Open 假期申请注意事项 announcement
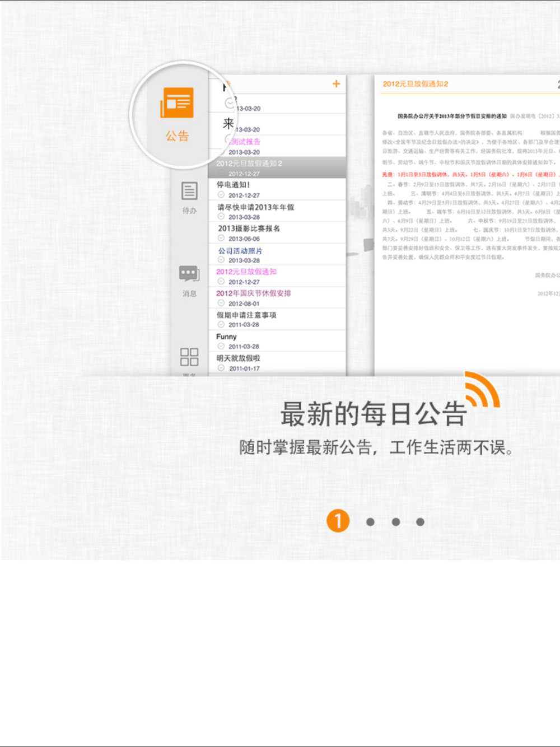Viewport: 560px width, 747px height. coord(278,319)
